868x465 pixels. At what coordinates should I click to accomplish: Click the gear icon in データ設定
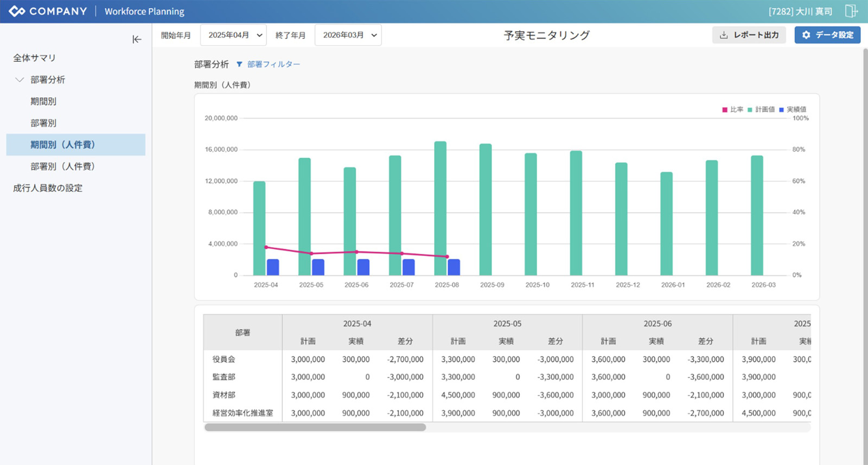[806, 35]
